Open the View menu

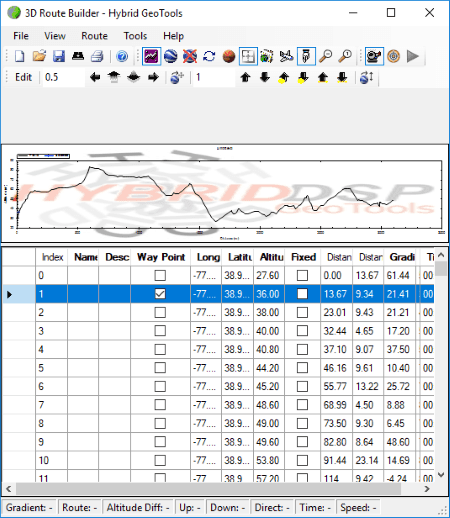55,36
